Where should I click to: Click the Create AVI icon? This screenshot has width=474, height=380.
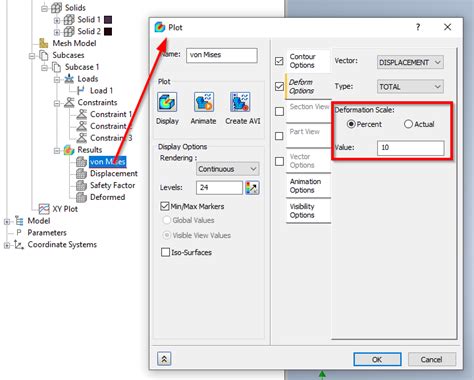240,102
